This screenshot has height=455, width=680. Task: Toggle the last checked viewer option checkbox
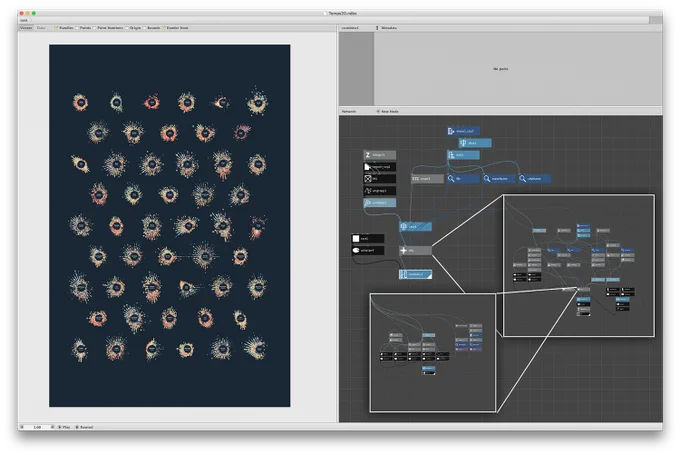click(x=164, y=28)
